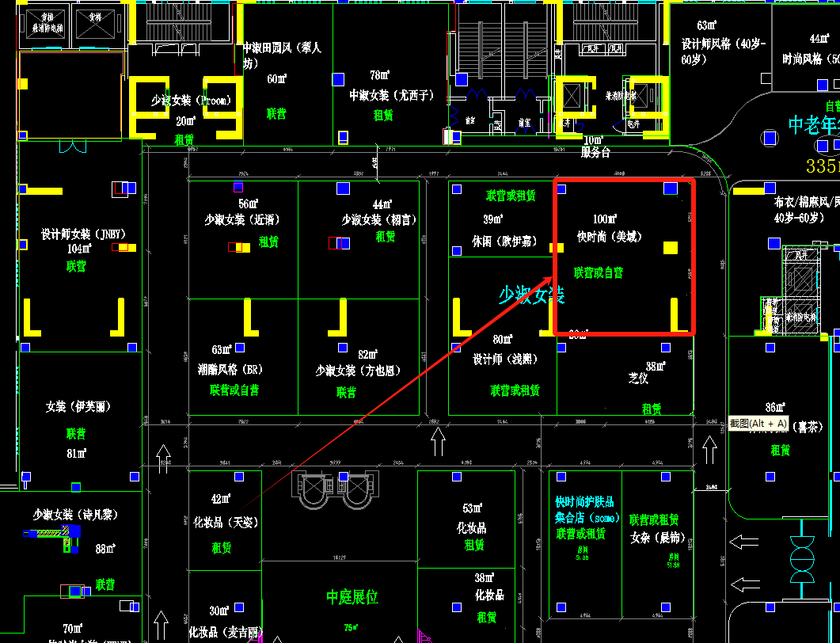Image resolution: width=840 pixels, height=643 pixels.
Task: Click the upper left-pointing arrow at right edge
Action: pos(743,542)
